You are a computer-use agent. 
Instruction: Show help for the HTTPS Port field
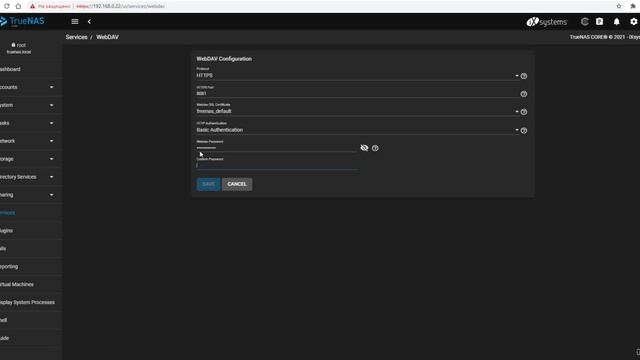pyautogui.click(x=524, y=94)
